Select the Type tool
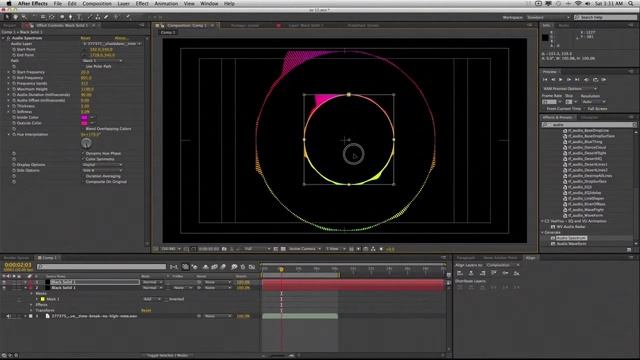Screen dimensions: 640x360 79,17
